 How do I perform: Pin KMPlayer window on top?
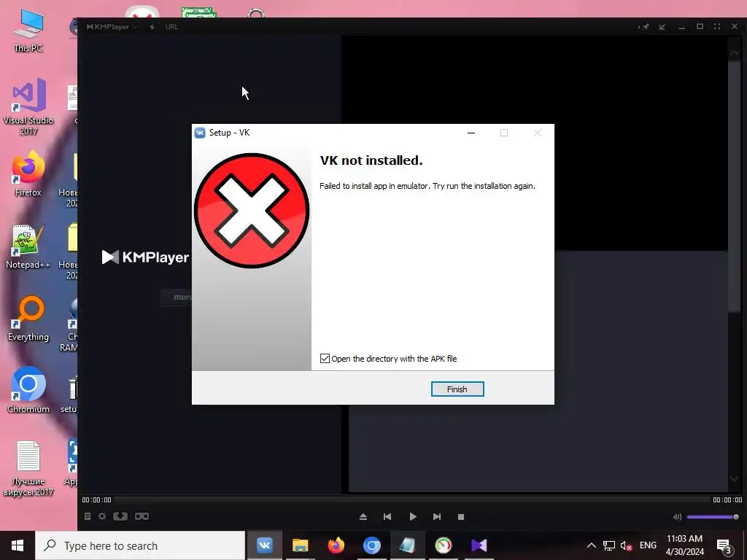coord(643,27)
